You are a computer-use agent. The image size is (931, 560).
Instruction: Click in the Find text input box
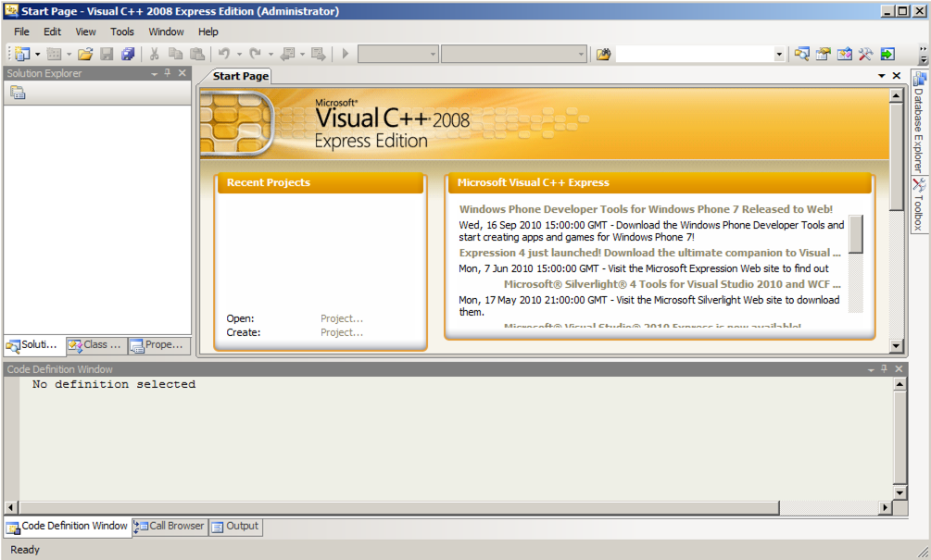695,55
